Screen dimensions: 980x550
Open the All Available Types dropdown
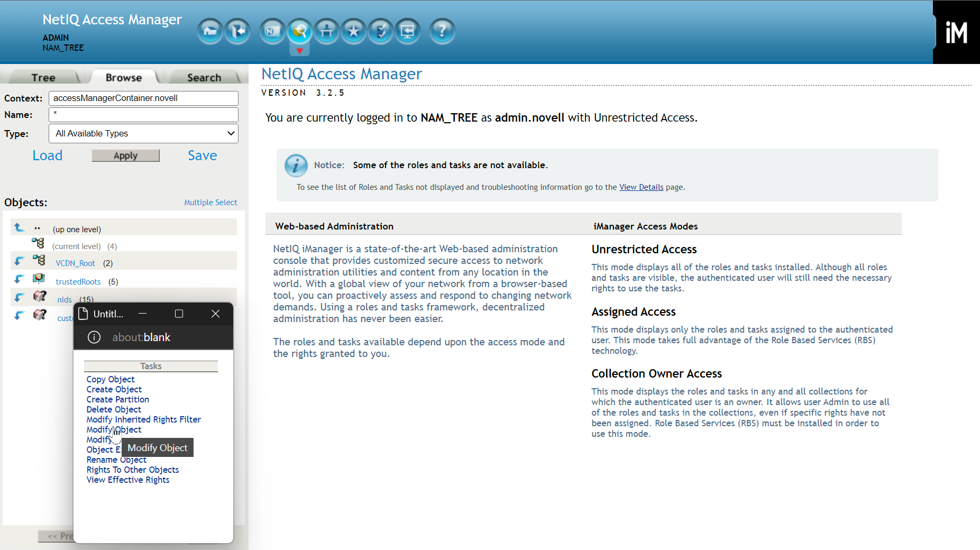pyautogui.click(x=143, y=133)
